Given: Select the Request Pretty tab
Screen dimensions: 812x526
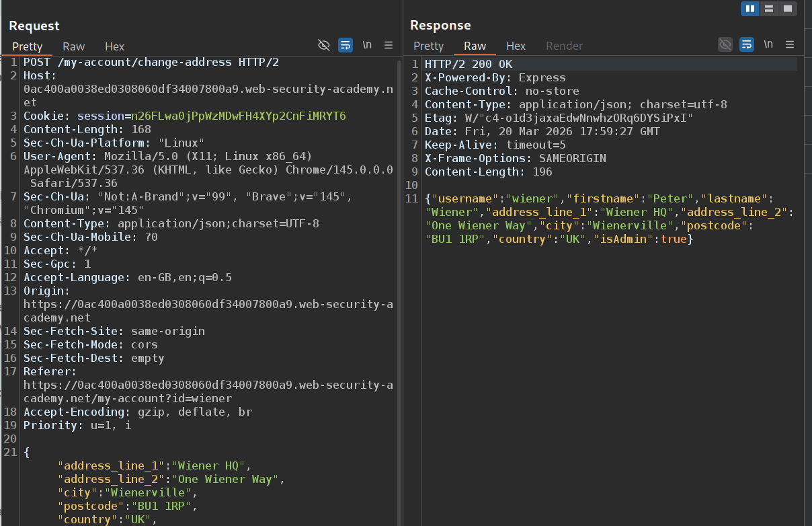Looking at the screenshot, I should tap(28, 46).
